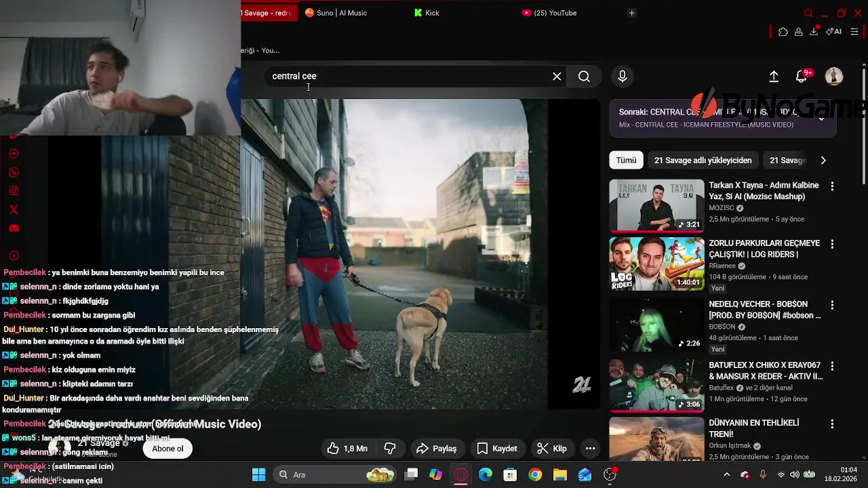Create a clip with Klip button

552,448
